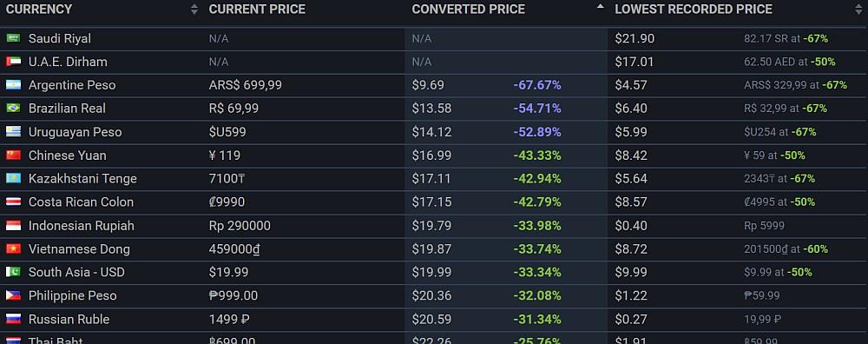
Task: Click the 62.50 AED at -50% entry
Action: click(x=789, y=62)
